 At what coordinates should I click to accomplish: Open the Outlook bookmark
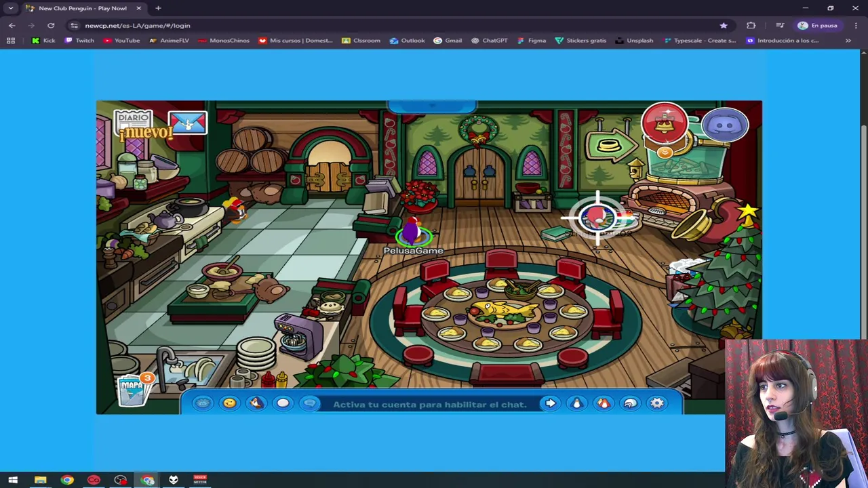click(x=407, y=41)
